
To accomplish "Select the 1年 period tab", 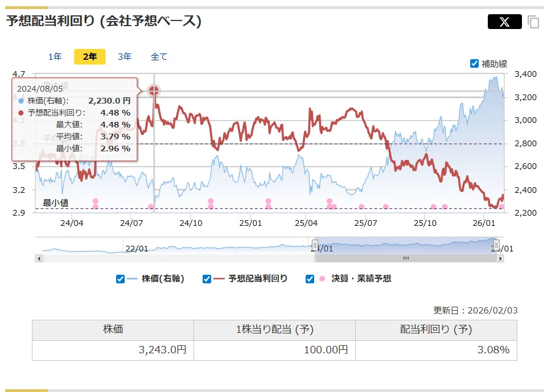I will pos(55,56).
